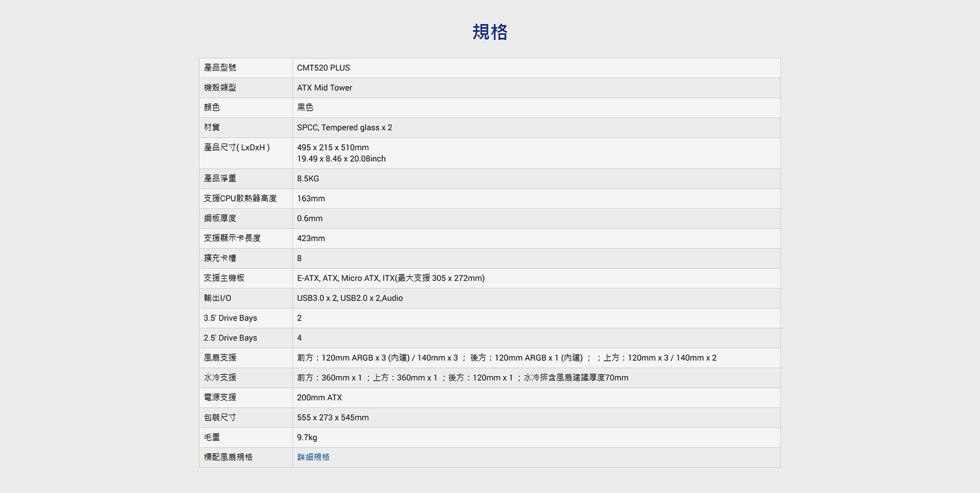Image resolution: width=980 pixels, height=493 pixels.
Task: Select the expansion slot value 8
Action: coord(299,259)
